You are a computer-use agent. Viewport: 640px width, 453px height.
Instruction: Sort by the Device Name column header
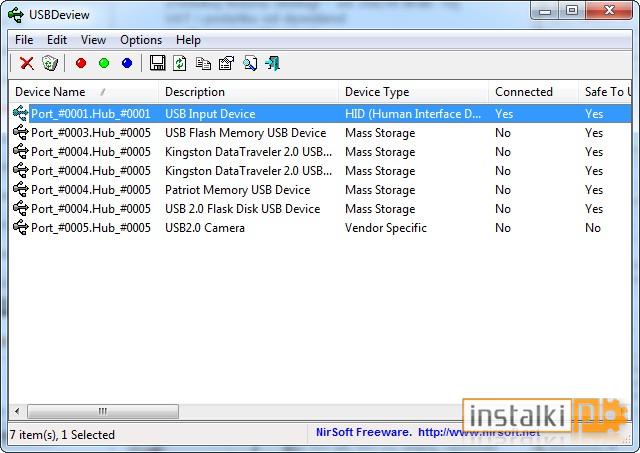[x=84, y=92]
